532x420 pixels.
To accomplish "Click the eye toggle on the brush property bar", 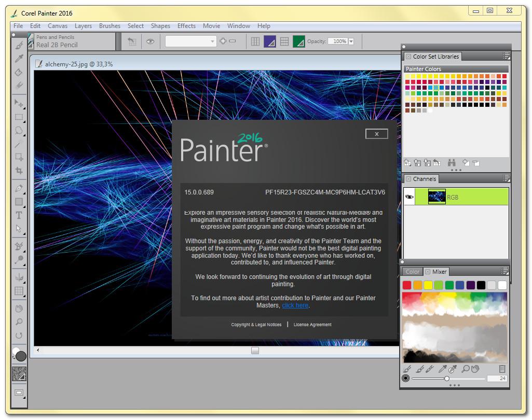I will (150, 41).
